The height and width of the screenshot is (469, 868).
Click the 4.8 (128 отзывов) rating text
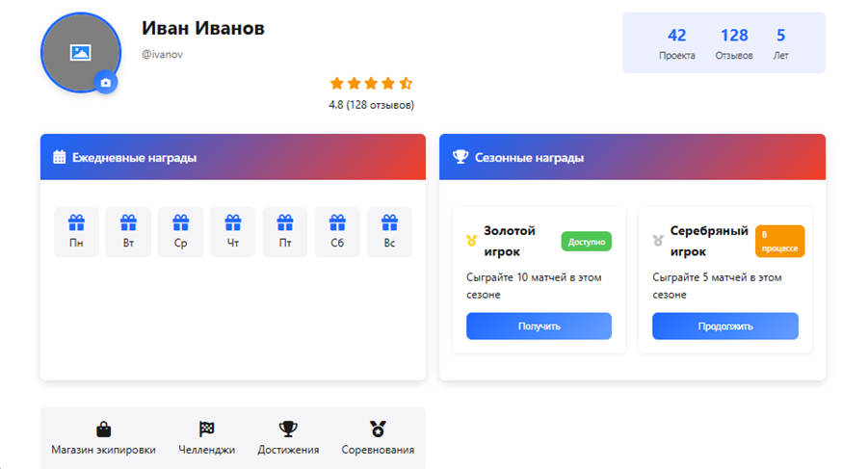coord(371,105)
